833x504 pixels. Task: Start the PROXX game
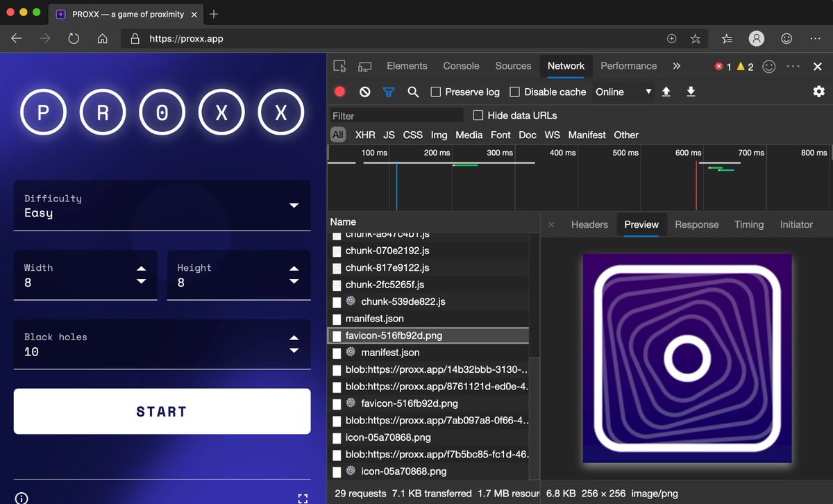pos(162,412)
